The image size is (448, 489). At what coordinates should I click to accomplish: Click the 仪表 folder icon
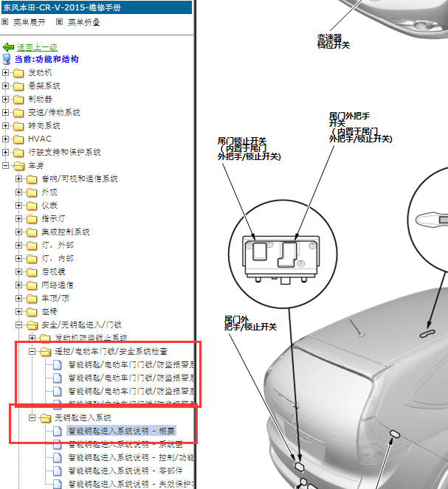coord(32,206)
